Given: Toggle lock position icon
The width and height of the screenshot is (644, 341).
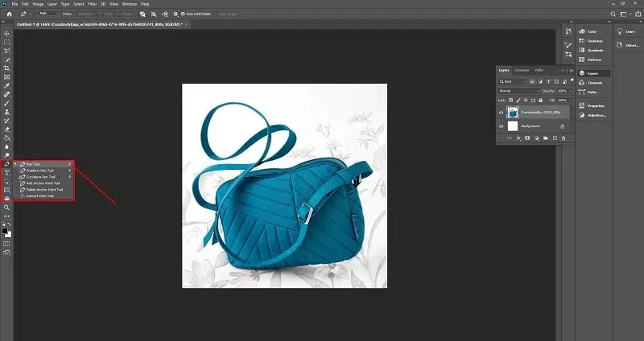Looking at the screenshot, I should pyautogui.click(x=526, y=100).
